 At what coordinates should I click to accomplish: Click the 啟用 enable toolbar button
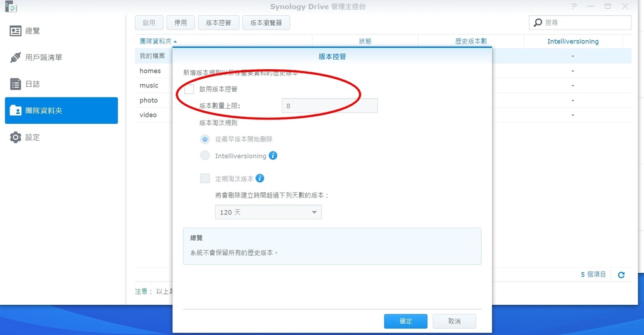point(149,23)
